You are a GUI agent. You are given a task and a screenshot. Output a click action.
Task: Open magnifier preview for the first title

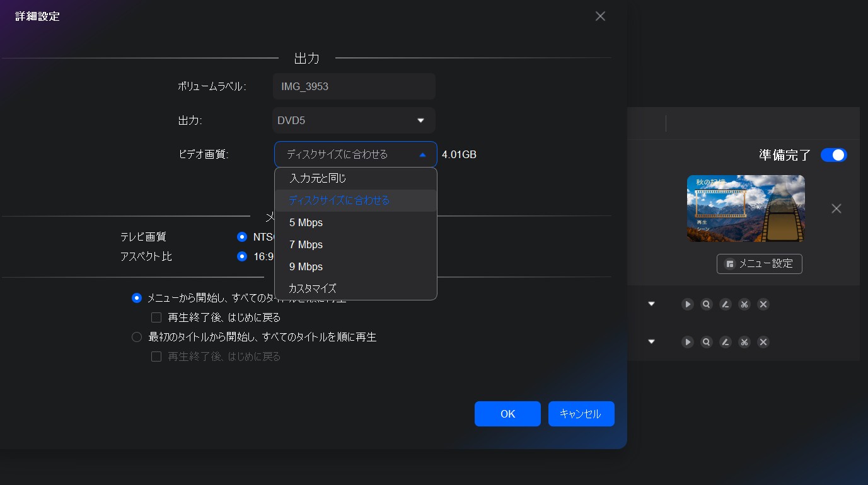click(x=706, y=304)
